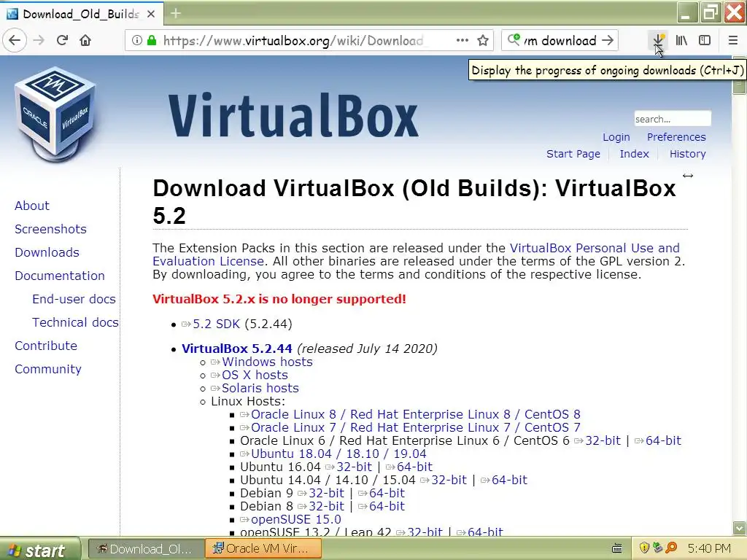Download Oracle Linux 7 / CentOS 7 package

415,427
